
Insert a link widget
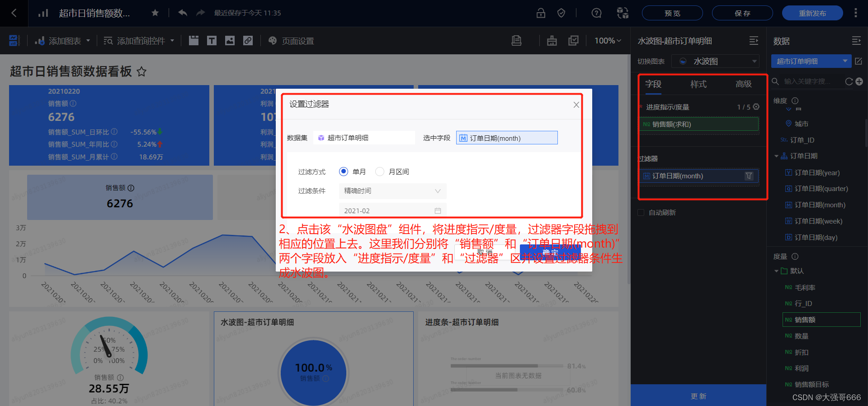point(248,40)
